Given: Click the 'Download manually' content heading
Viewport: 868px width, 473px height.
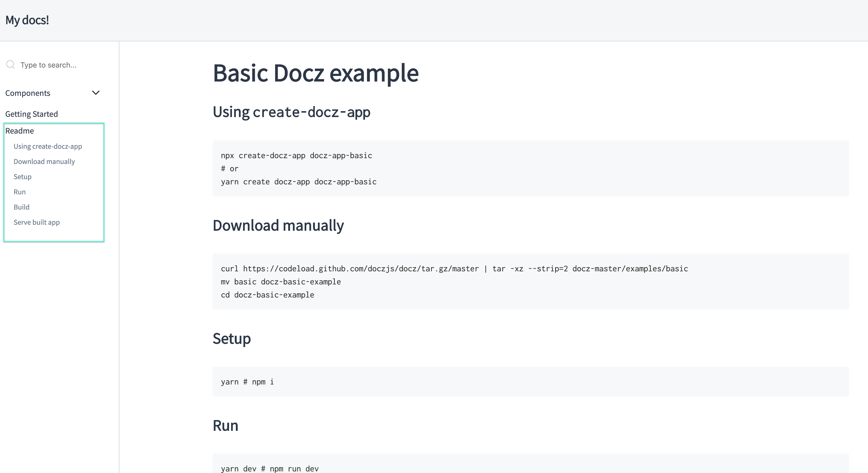Looking at the screenshot, I should (x=278, y=225).
